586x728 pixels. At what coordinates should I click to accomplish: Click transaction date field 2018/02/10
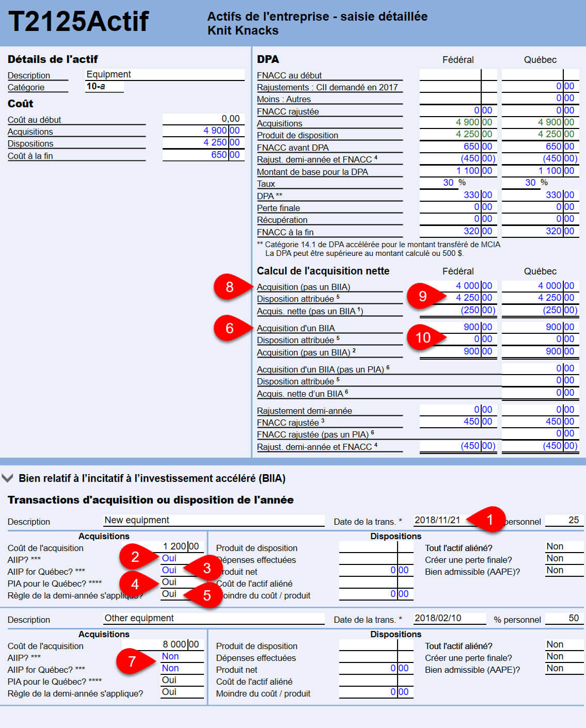click(x=449, y=618)
